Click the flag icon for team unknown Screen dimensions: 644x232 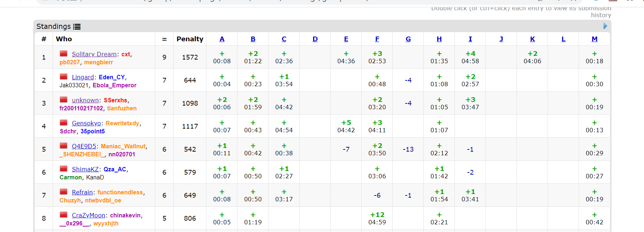(64, 100)
